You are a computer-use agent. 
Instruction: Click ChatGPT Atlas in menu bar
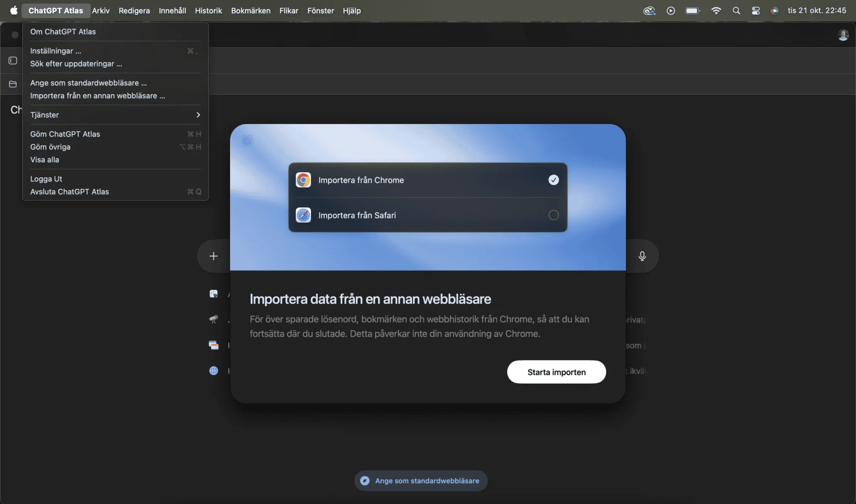55,10
